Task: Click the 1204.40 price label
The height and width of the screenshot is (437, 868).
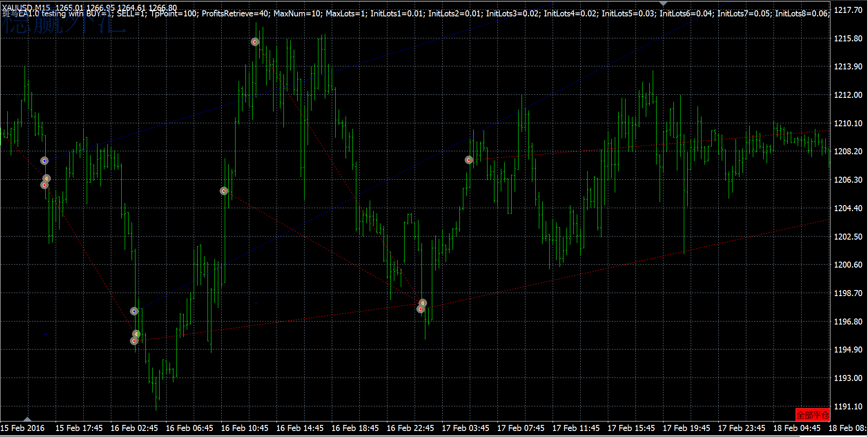Action: pos(848,208)
